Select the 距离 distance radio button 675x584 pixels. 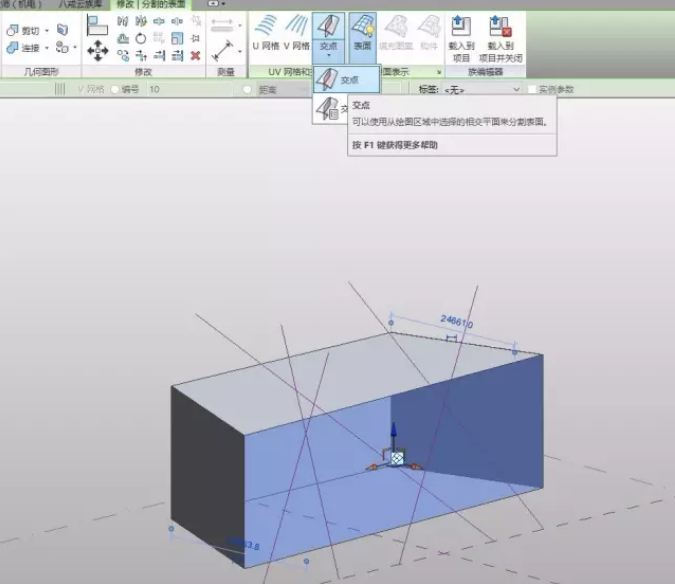point(247,90)
